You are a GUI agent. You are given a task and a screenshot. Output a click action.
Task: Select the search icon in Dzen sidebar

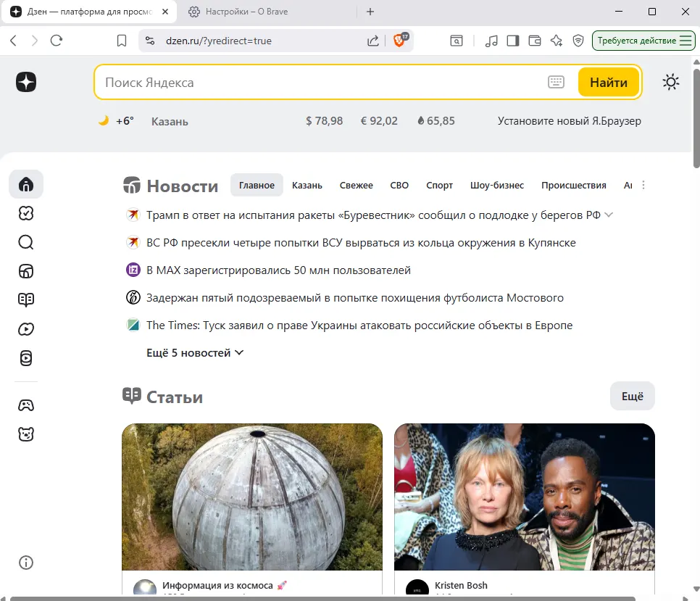click(26, 242)
